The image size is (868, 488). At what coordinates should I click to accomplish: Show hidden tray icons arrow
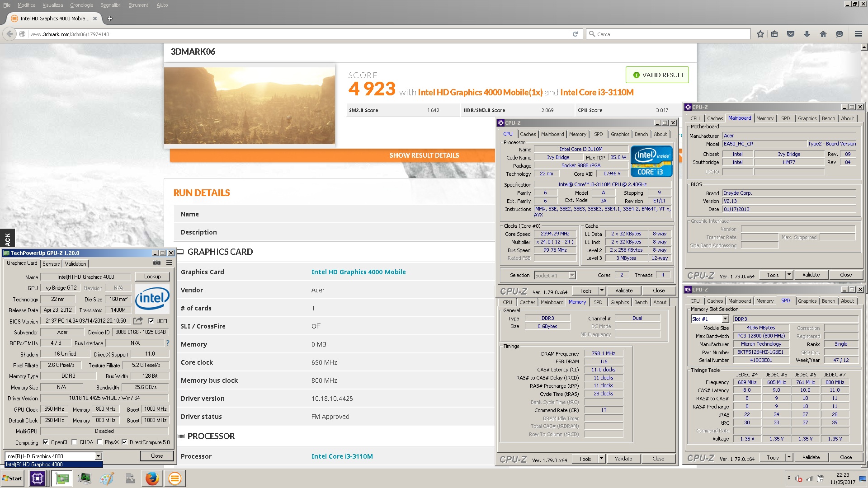coord(789,478)
